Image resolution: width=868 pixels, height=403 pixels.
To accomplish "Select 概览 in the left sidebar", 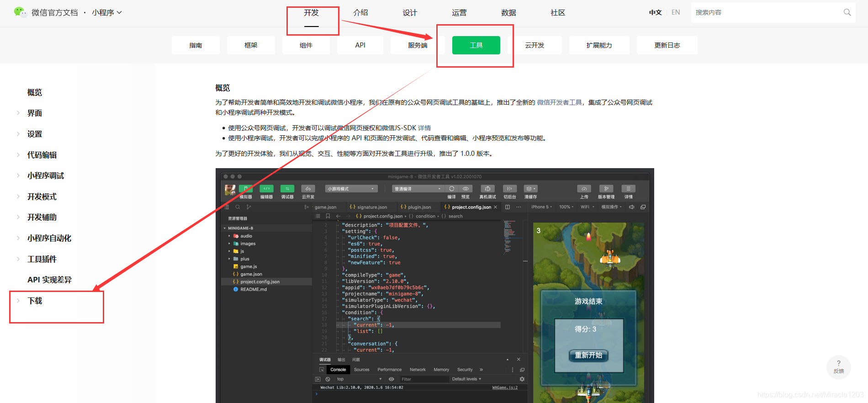I will click(x=35, y=92).
